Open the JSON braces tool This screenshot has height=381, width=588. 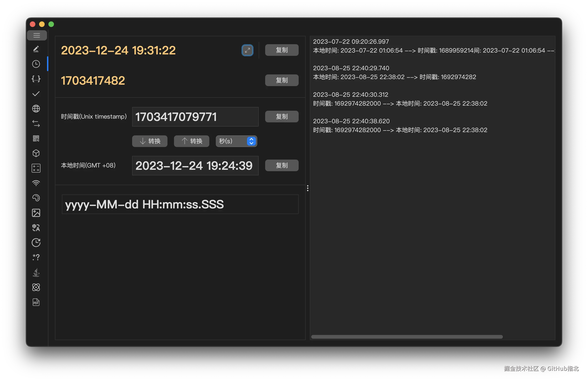coord(36,79)
